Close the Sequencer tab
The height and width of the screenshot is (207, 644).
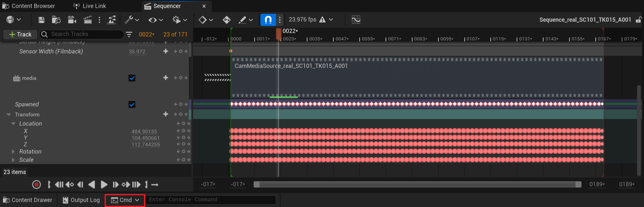click(204, 6)
